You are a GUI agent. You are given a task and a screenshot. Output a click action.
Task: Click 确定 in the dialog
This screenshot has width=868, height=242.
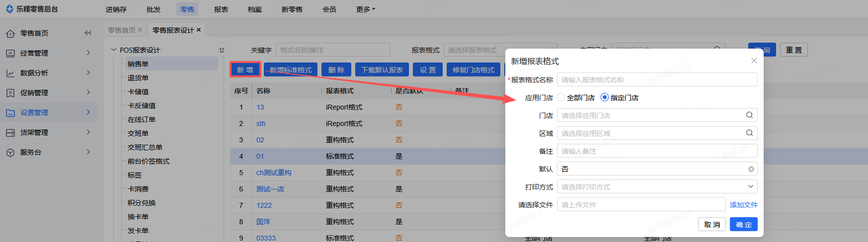(744, 224)
